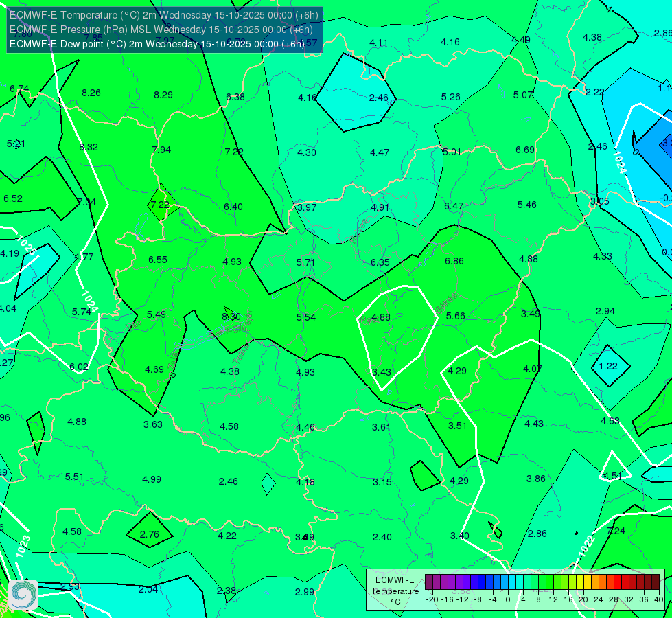Screen dimensions: 672x618
Task: Click the 5.46 temperature value
Action: pos(527,205)
